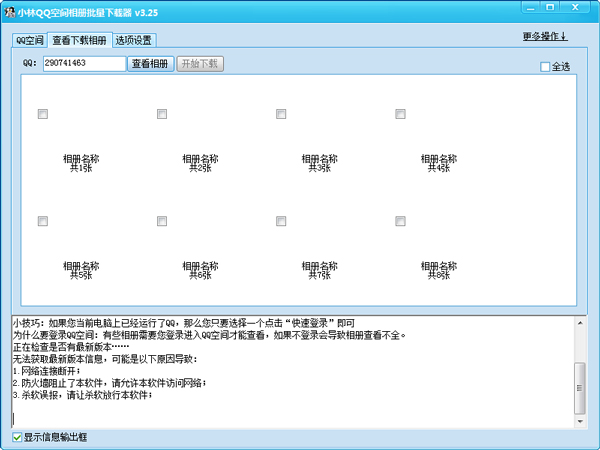This screenshot has width=600, height=450.
Task: Check the album box for 共2张
Action: pyautogui.click(x=162, y=114)
